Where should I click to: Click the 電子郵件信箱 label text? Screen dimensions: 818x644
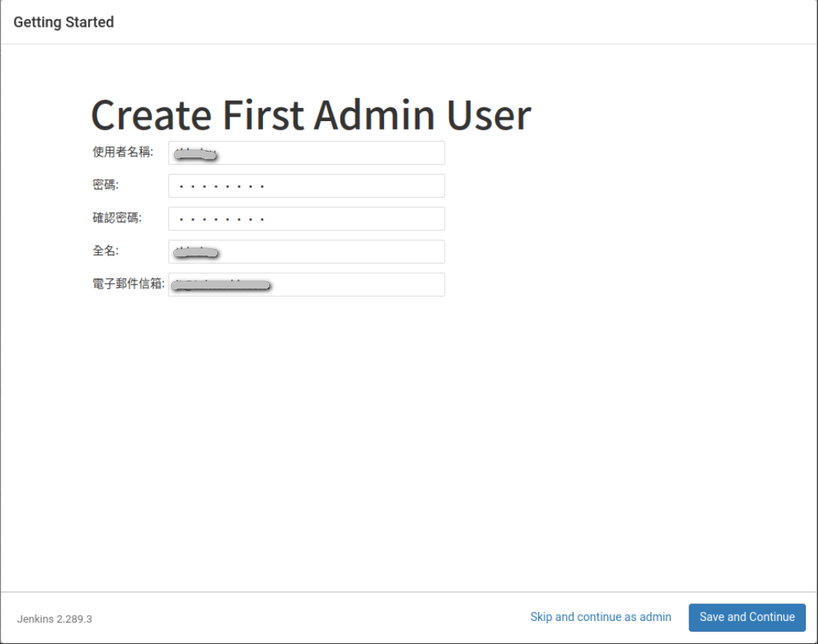[128, 284]
